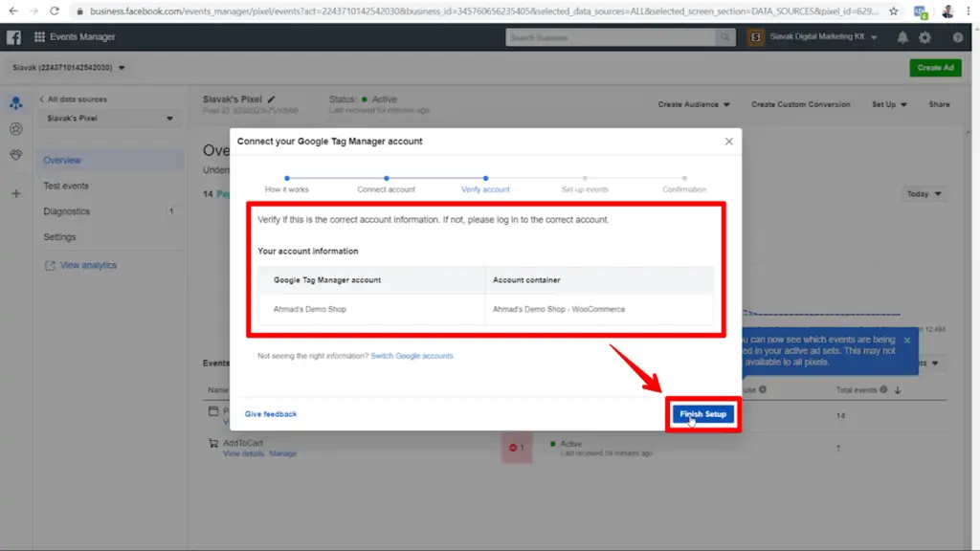
Task: Open the Today date range dropdown
Action: pyautogui.click(x=922, y=193)
